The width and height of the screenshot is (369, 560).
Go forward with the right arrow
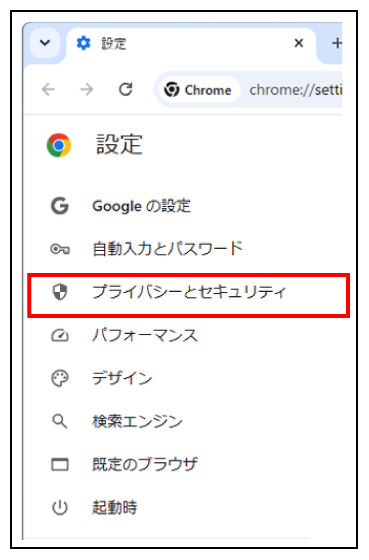[87, 89]
